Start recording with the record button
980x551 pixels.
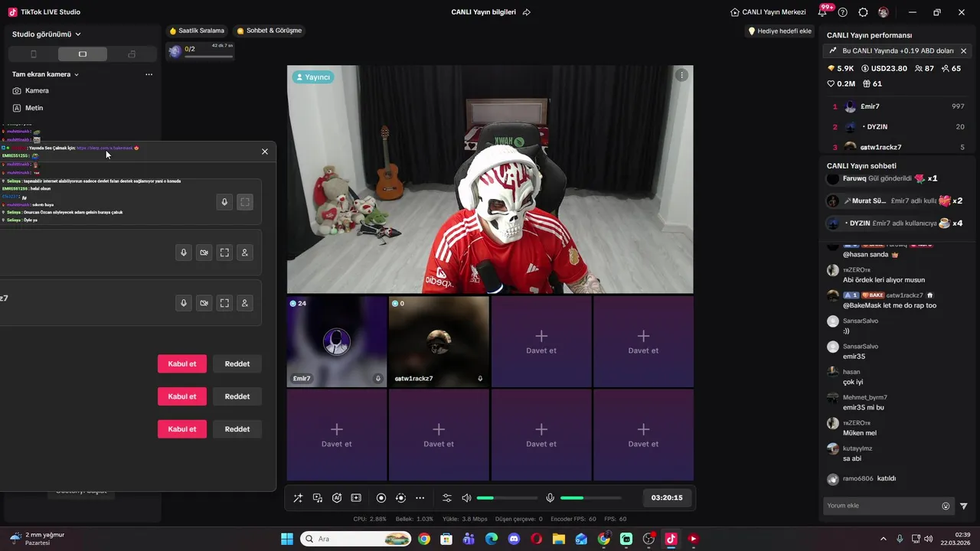pyautogui.click(x=381, y=498)
